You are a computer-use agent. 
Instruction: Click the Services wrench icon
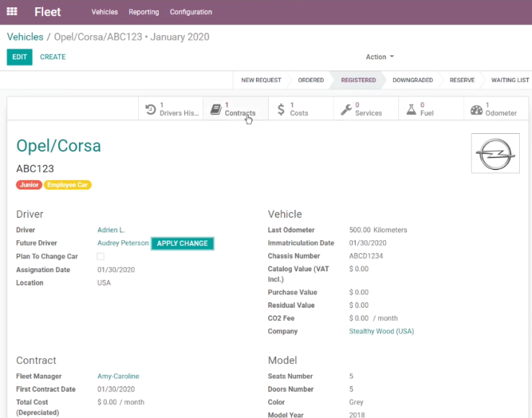coord(346,109)
